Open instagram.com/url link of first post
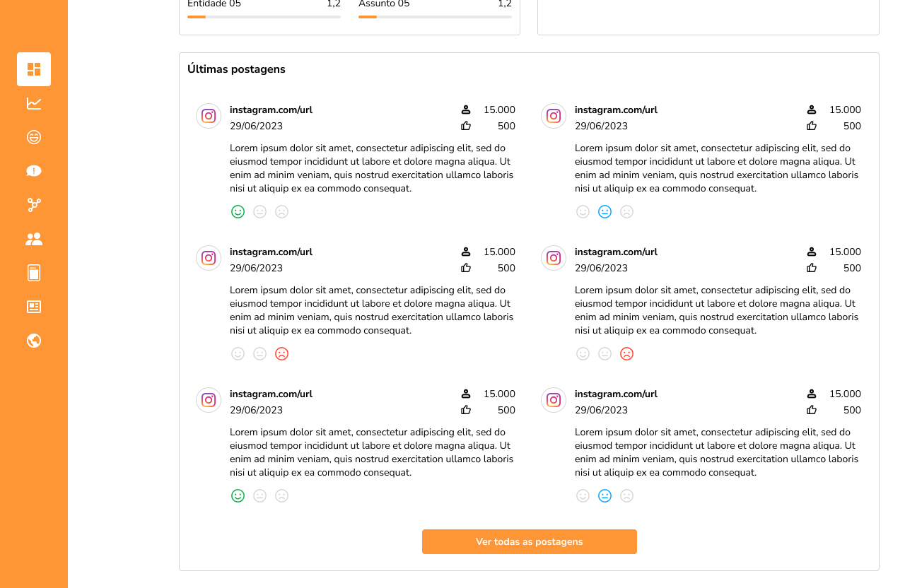 pyautogui.click(x=271, y=110)
